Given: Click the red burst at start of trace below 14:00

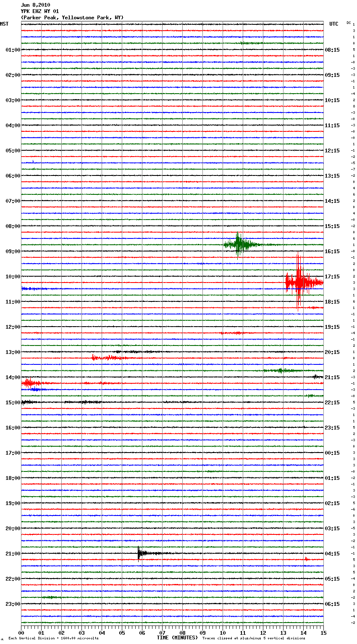Looking at the screenshot, I should 30,383.
